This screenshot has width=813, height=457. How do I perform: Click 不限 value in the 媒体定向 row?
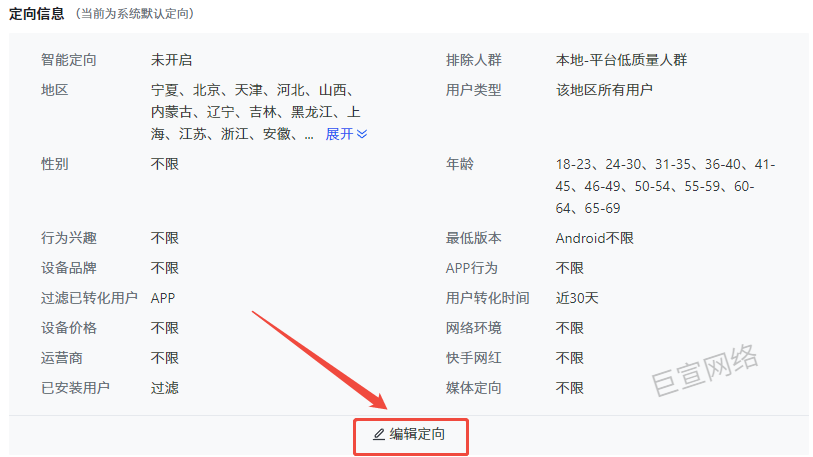[x=569, y=388]
